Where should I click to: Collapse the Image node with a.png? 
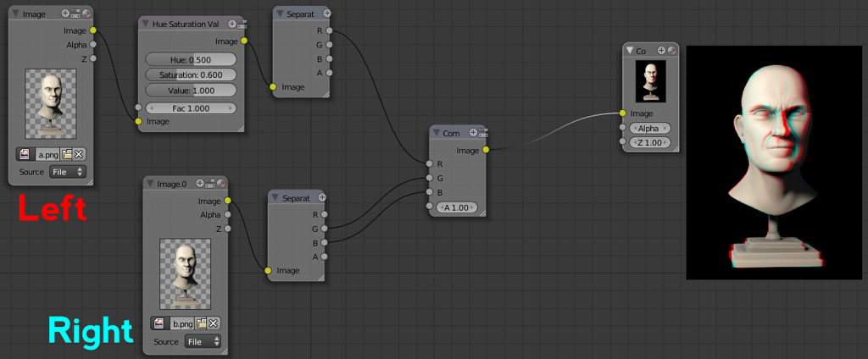15,14
